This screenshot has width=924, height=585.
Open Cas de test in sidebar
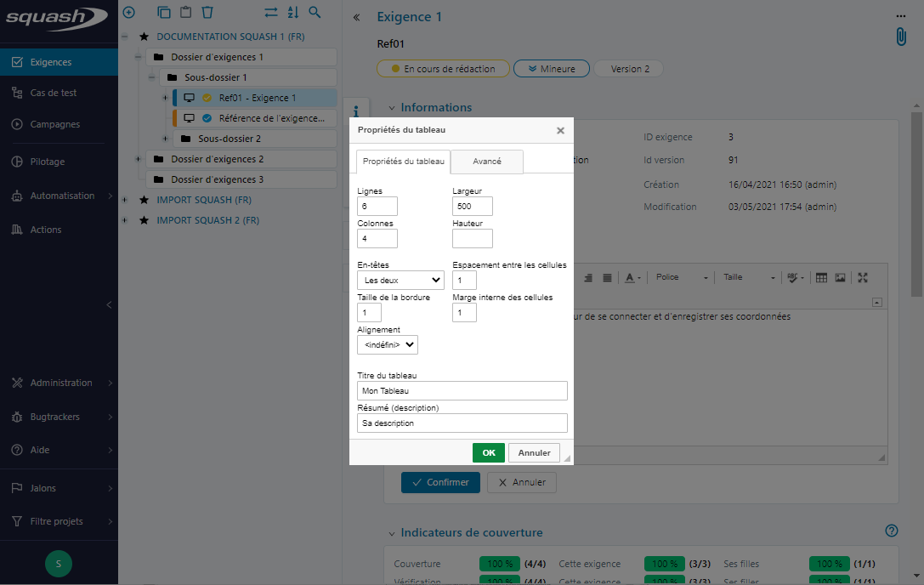[x=54, y=93]
